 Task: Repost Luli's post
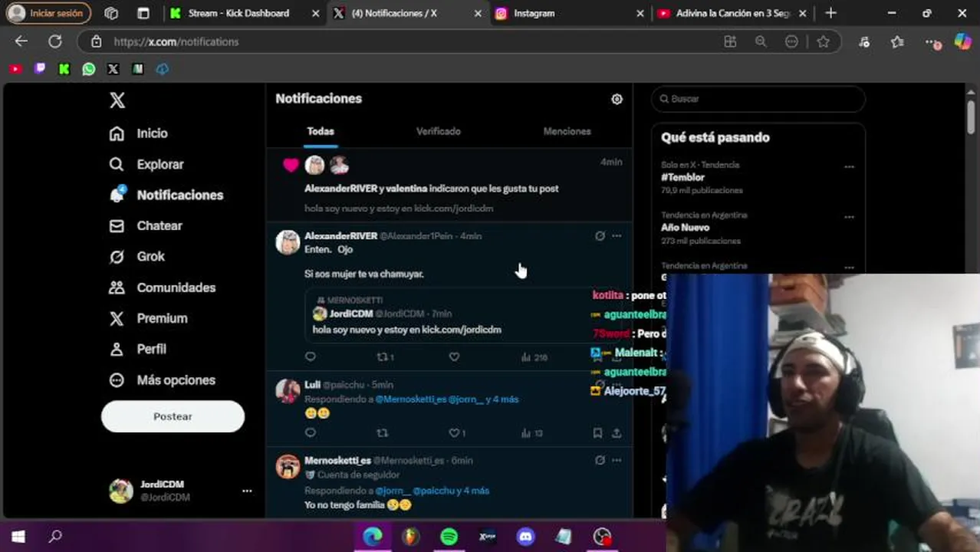click(382, 433)
